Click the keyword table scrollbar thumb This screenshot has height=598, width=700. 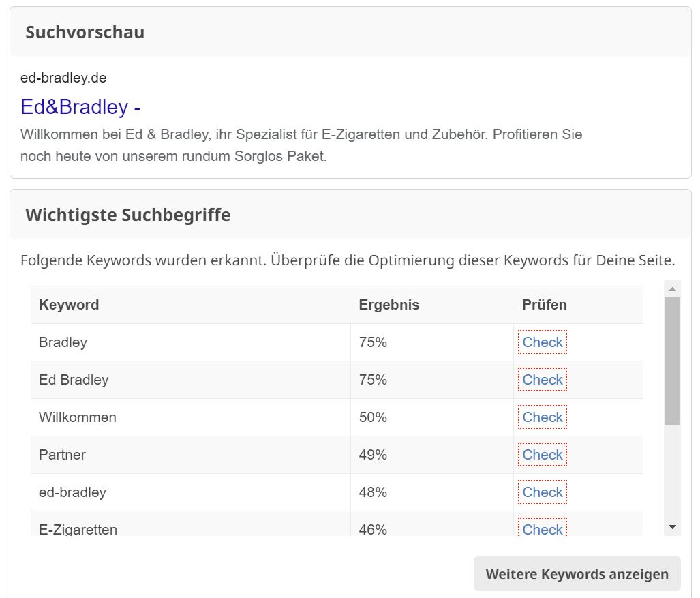(672, 361)
